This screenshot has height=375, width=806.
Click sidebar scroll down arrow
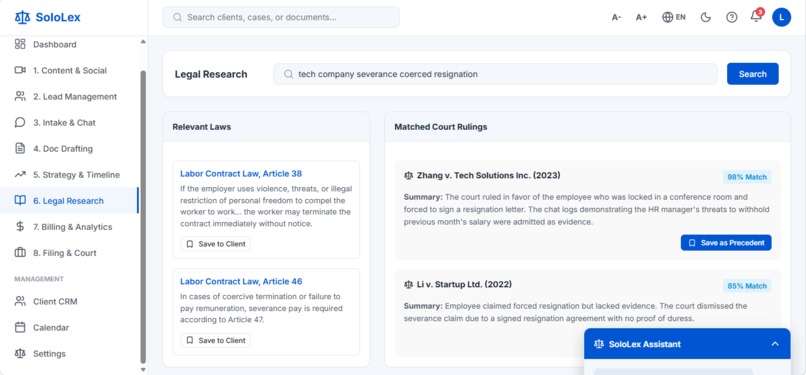143,369
